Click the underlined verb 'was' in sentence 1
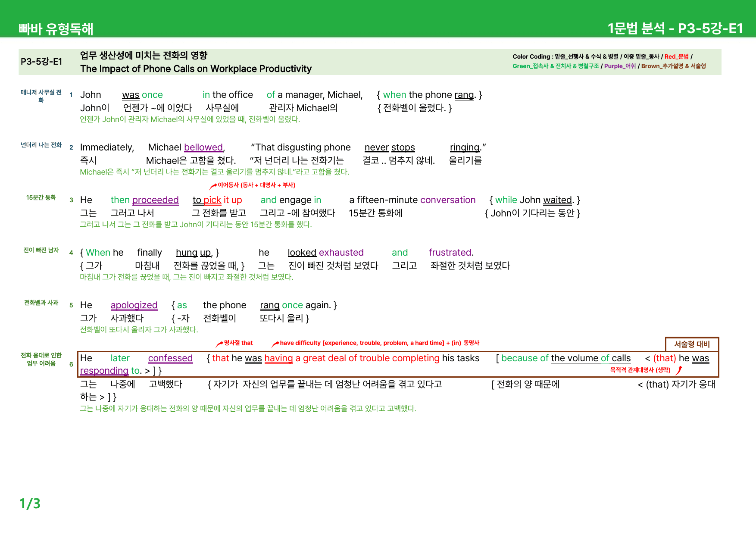The width and height of the screenshot is (756, 535). click(x=131, y=95)
